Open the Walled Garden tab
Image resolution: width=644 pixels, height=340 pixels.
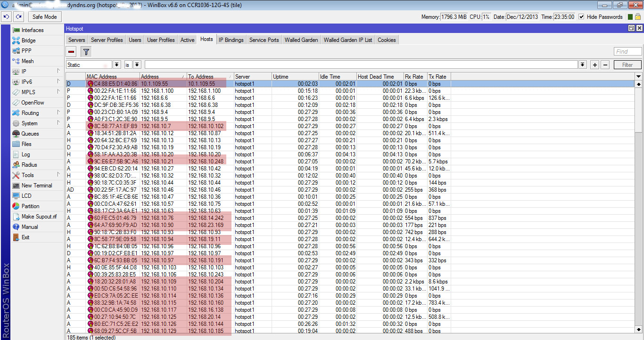coord(301,40)
